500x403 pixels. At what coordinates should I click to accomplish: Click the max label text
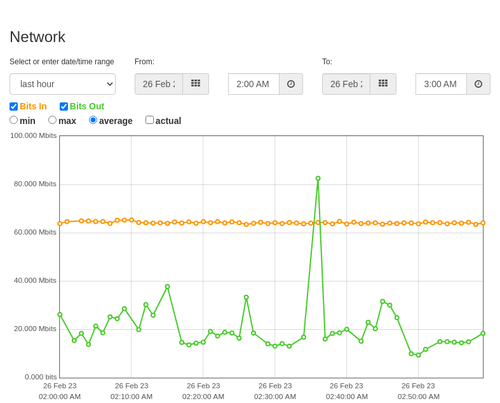tap(67, 121)
